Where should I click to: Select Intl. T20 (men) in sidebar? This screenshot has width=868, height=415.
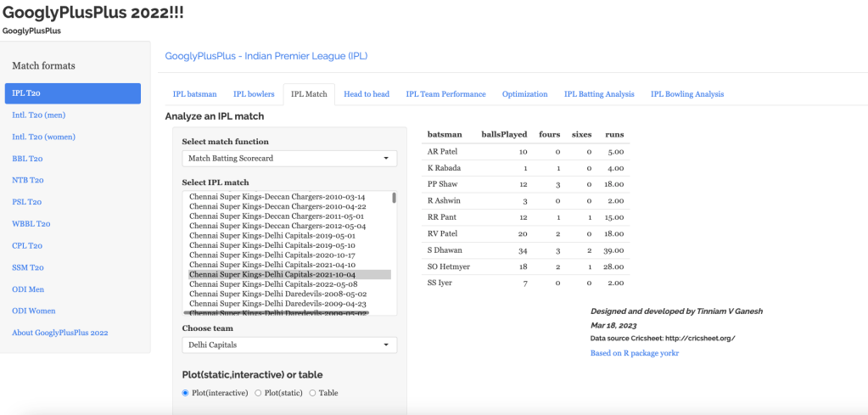point(38,115)
